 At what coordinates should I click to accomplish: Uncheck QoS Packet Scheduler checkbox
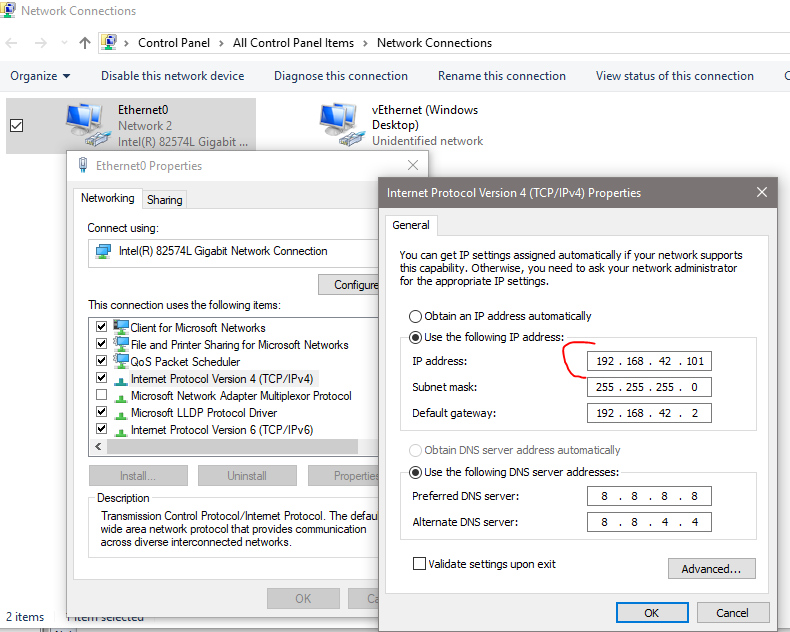(101, 361)
